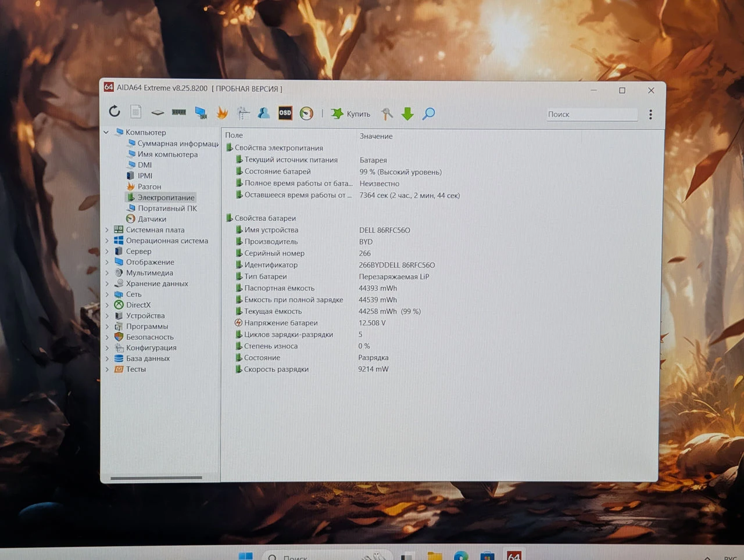
Task: Click the value 266BYDDELL 86RFC56O
Action: pos(397,265)
